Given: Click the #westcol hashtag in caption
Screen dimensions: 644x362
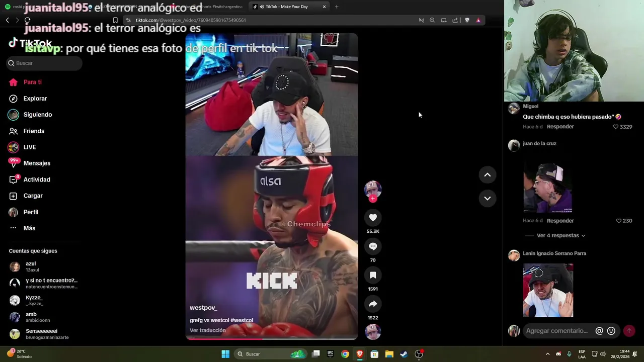Looking at the screenshot, I should [x=242, y=320].
